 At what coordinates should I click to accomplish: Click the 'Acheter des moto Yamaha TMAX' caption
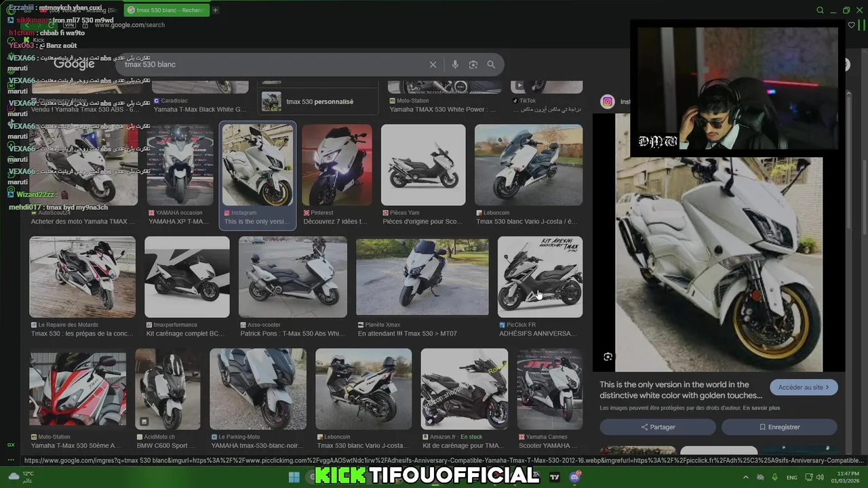(83, 222)
